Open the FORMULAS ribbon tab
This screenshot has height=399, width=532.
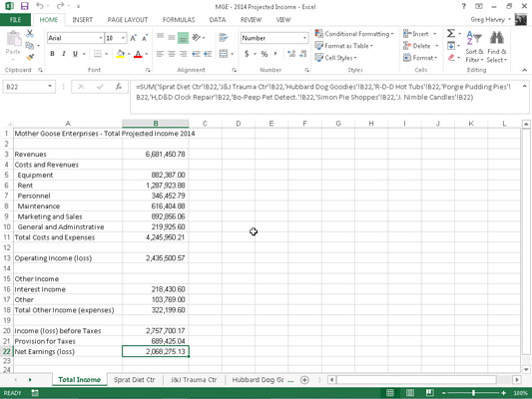[x=179, y=20]
